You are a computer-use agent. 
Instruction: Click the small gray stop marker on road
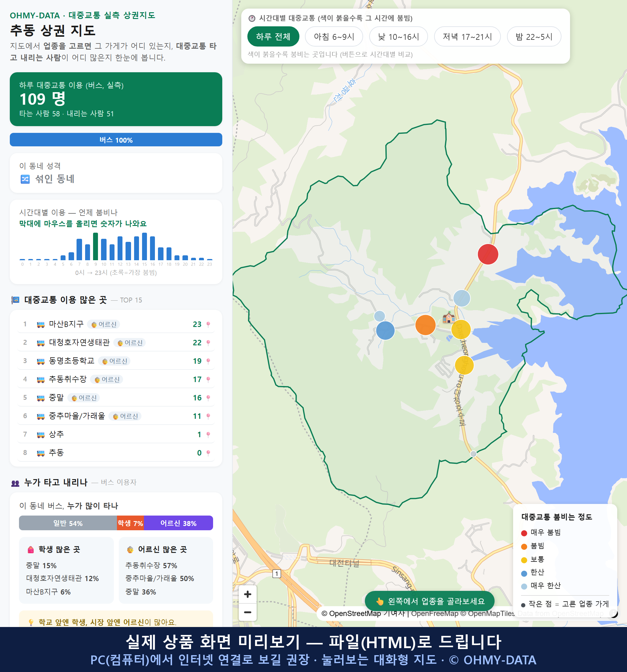pos(473,454)
